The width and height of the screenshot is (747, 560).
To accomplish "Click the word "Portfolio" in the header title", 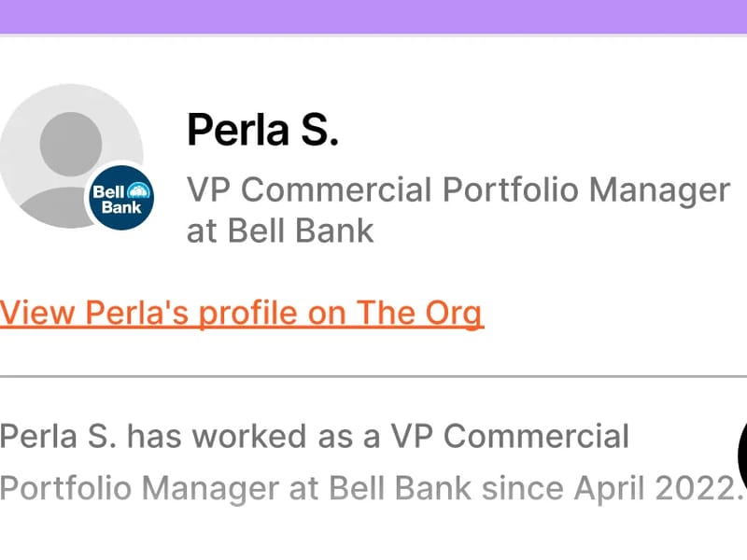I will click(503, 189).
